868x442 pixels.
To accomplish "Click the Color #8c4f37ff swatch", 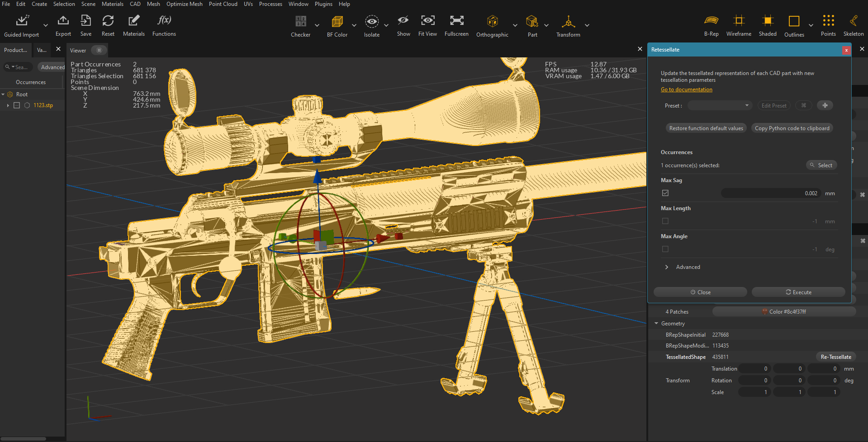I will [784, 311].
